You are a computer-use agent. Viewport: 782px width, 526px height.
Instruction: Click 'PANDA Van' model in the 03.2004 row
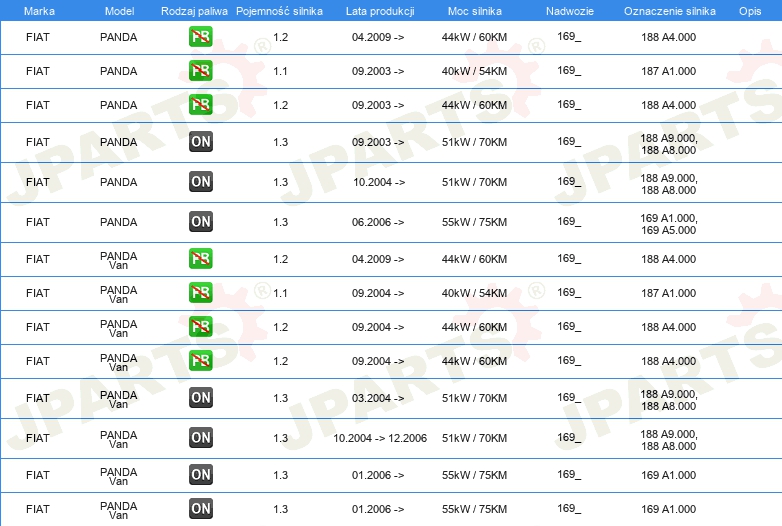pyautogui.click(x=119, y=399)
